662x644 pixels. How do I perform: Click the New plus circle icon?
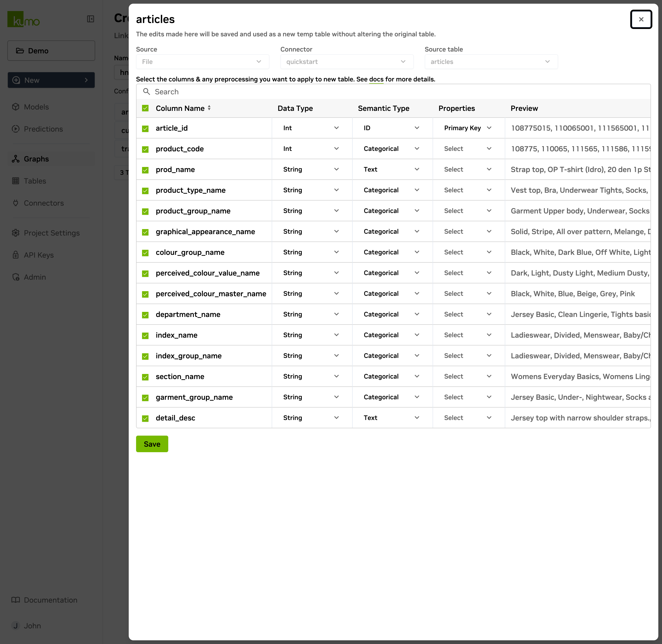pos(16,80)
